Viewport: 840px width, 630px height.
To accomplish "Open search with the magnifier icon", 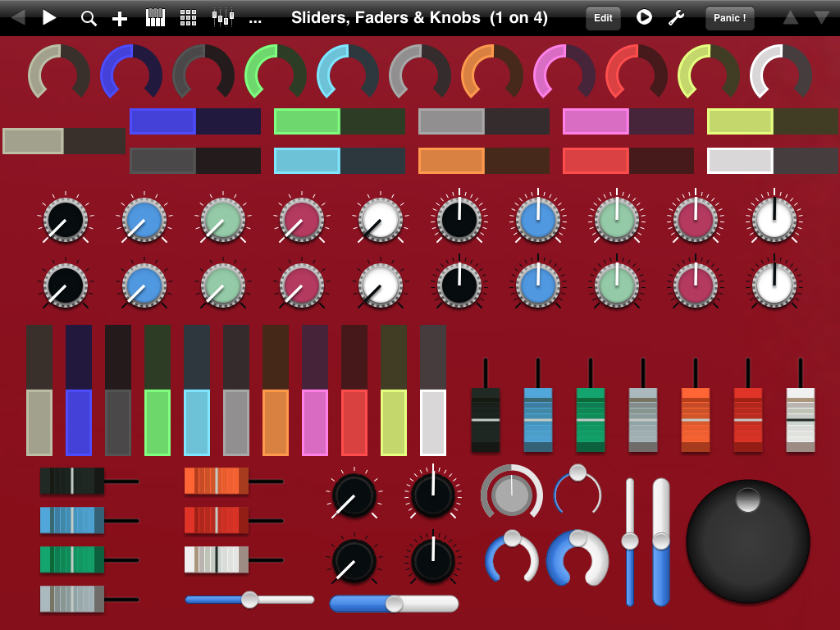I will (89, 17).
